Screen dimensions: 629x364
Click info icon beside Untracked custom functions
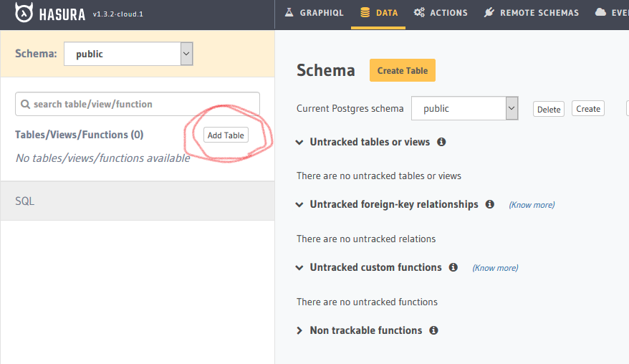coord(453,267)
